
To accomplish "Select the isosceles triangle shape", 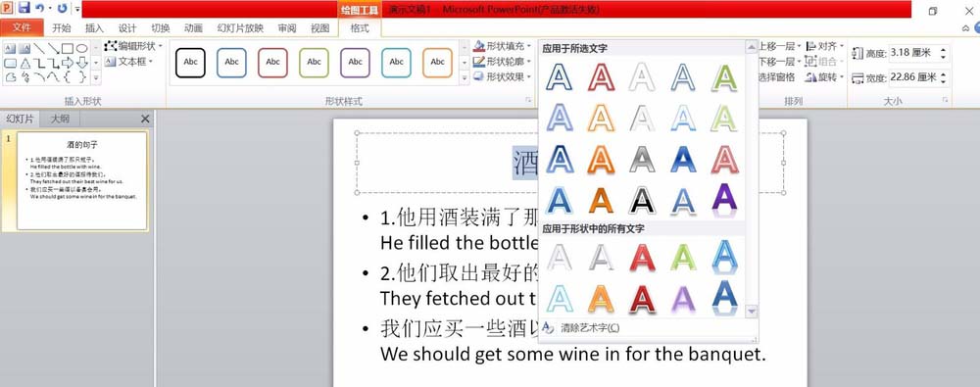I will click(x=25, y=63).
